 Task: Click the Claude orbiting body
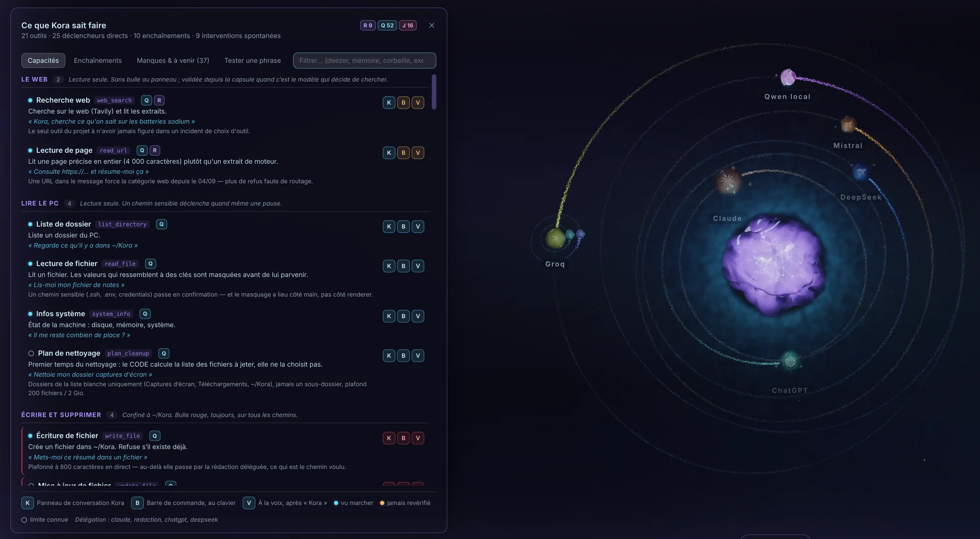coord(728,182)
